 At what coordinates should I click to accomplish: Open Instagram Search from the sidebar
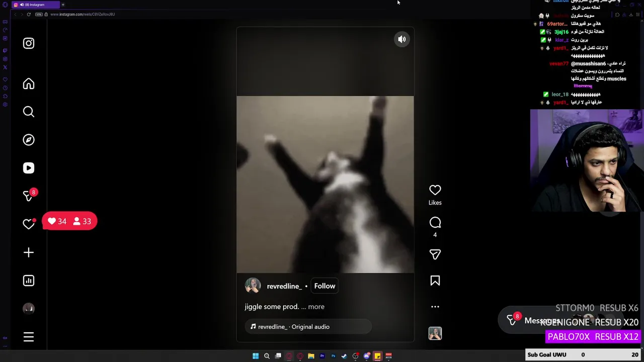(29, 112)
